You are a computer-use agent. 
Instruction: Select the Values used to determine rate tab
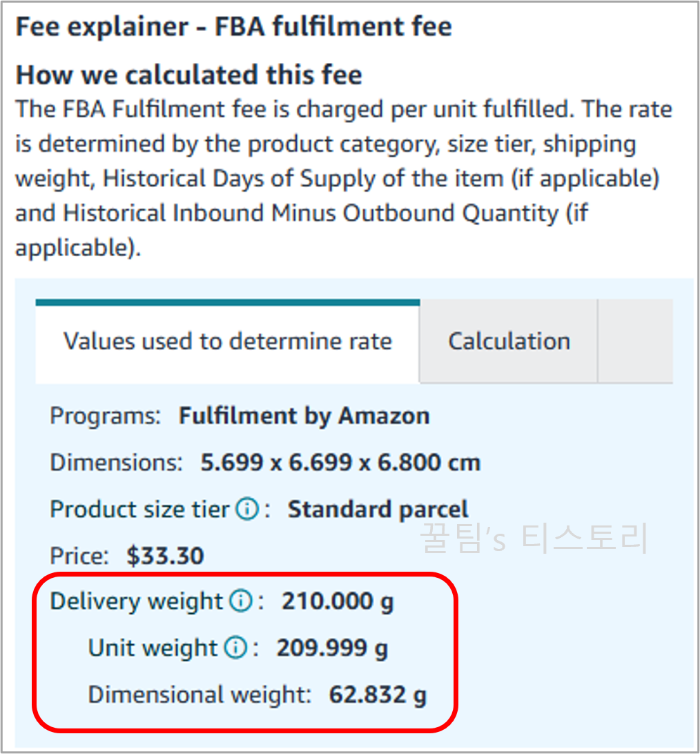click(x=226, y=340)
